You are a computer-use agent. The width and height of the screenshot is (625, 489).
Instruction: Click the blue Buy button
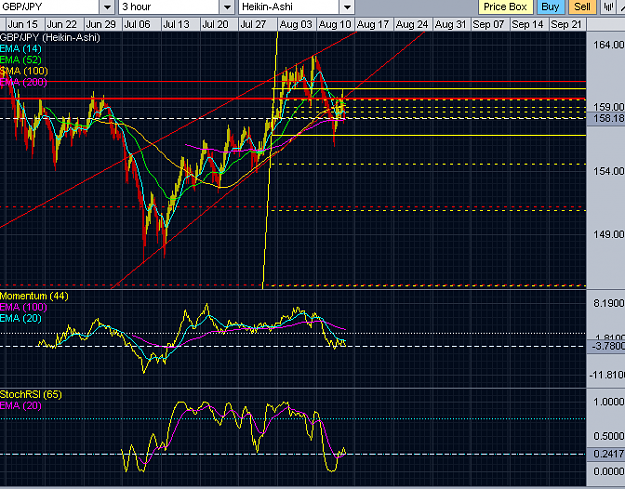[x=550, y=7]
